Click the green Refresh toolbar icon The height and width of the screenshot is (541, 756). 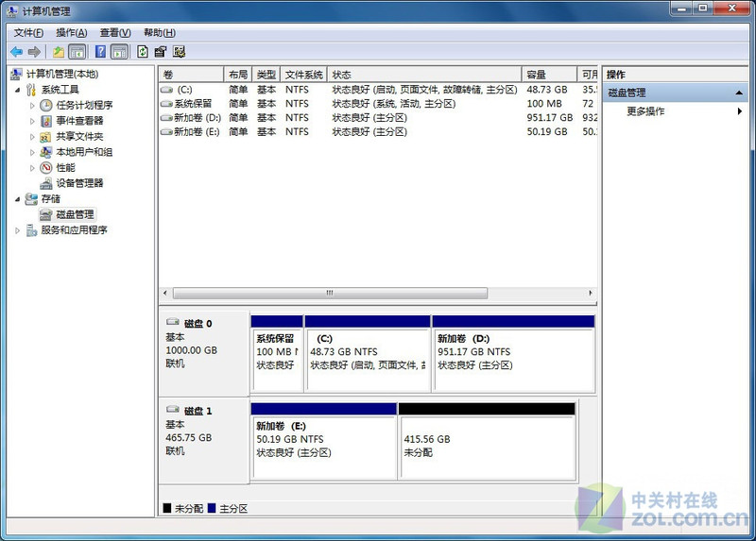[x=143, y=52]
